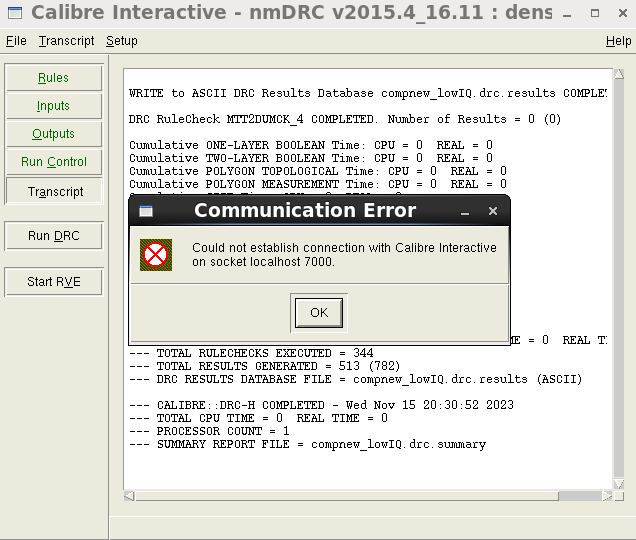Viewport: 636px width, 540px height.
Task: Click 'Cumulative ONE-LAYER BOOLEAN Time' line
Action: [311, 145]
